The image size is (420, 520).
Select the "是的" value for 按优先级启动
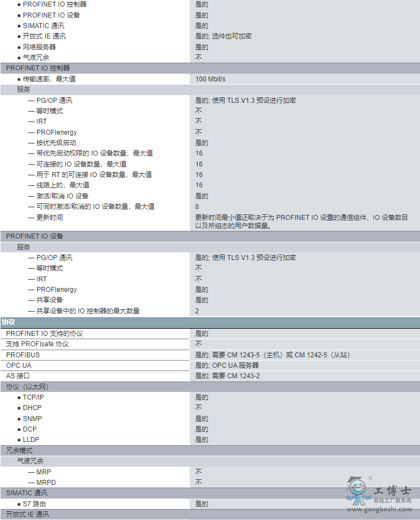tap(202, 143)
